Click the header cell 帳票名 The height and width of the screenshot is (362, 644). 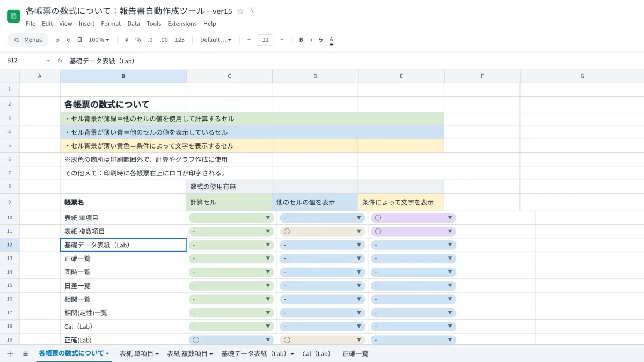coord(123,202)
